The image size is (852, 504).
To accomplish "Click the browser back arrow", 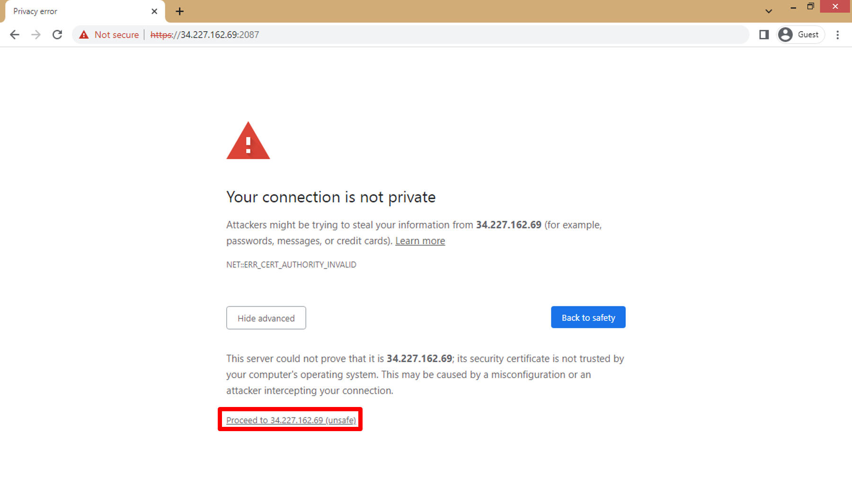I will coord(15,35).
